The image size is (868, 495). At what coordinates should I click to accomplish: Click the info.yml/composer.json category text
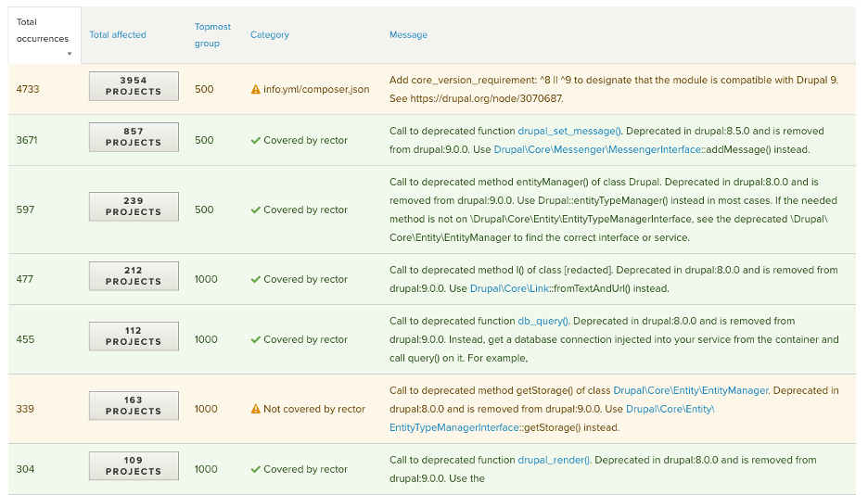tap(316, 90)
